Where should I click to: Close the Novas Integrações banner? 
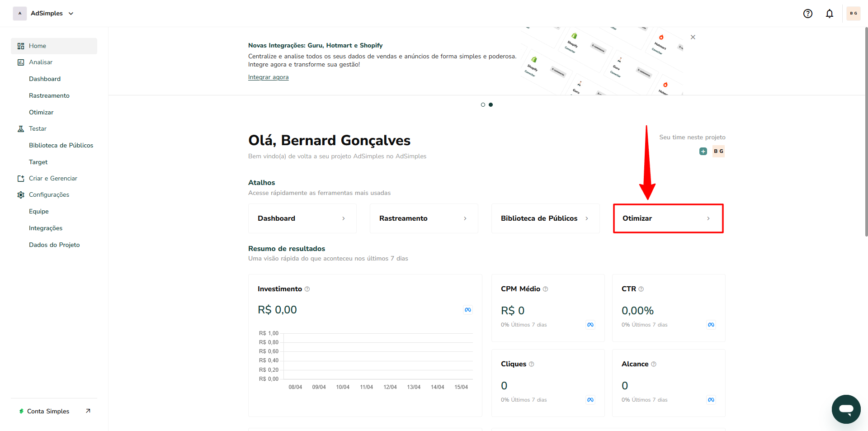point(693,37)
